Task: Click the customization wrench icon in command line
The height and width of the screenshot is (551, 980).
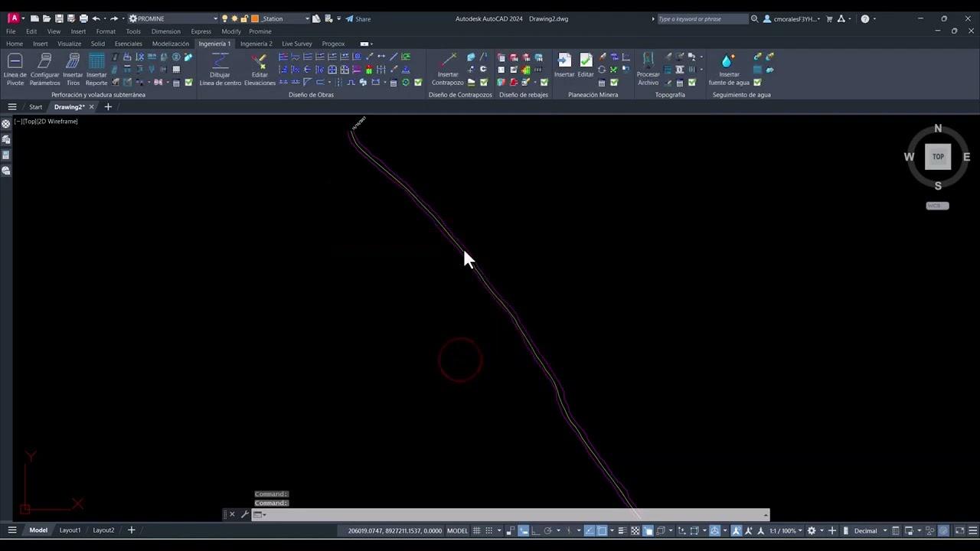Action: 244,514
